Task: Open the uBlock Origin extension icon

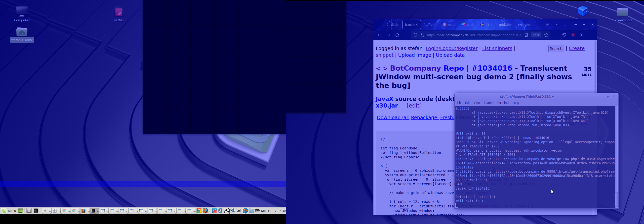Action: (x=573, y=35)
